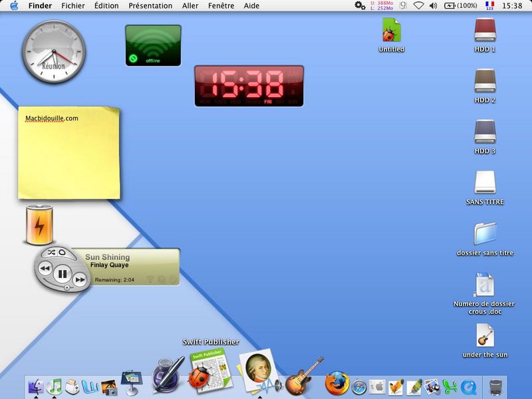The width and height of the screenshot is (532, 399).
Task: Pause the Sun Shining track
Action: 63,273
